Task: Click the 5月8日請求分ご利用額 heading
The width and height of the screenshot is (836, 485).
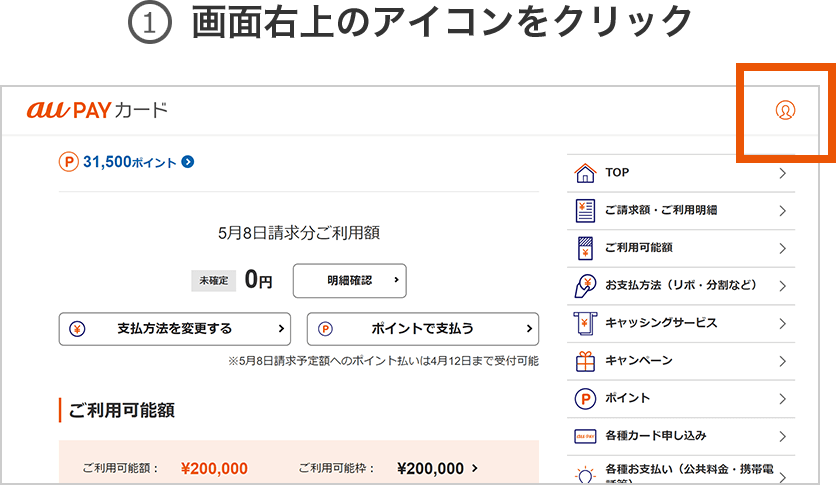Action: click(x=299, y=233)
